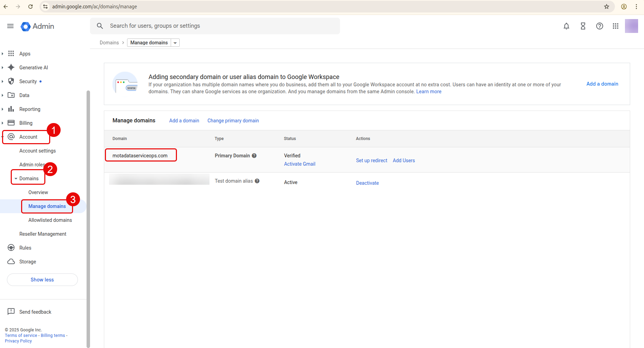Open the Manage domains breadcrumb dropdown
Screen dimensions: 644x348
point(175,43)
